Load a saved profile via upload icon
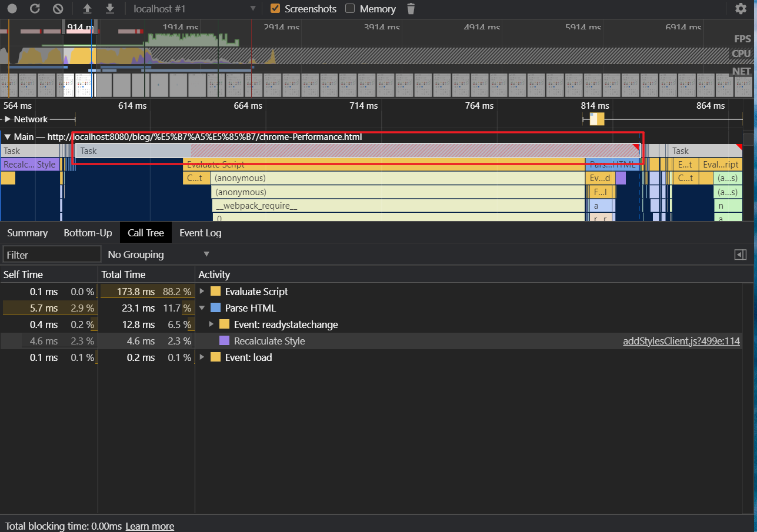The image size is (757, 532). (87, 9)
